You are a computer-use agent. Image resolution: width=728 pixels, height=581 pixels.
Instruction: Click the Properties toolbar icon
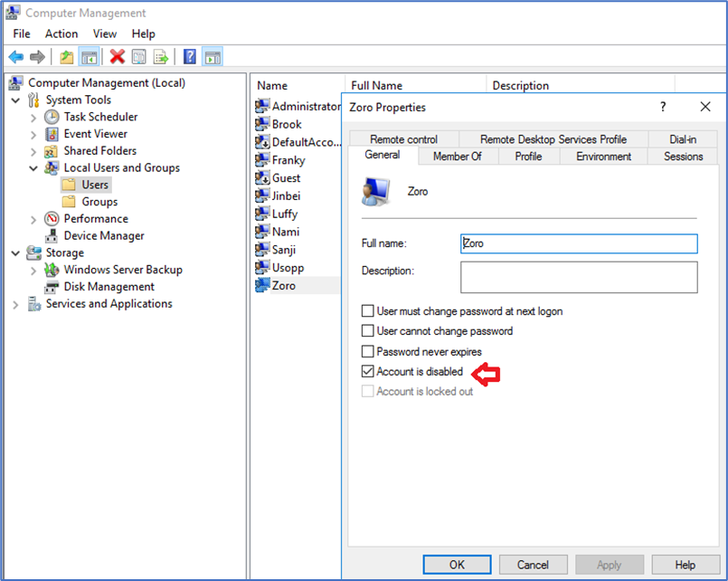point(138,57)
